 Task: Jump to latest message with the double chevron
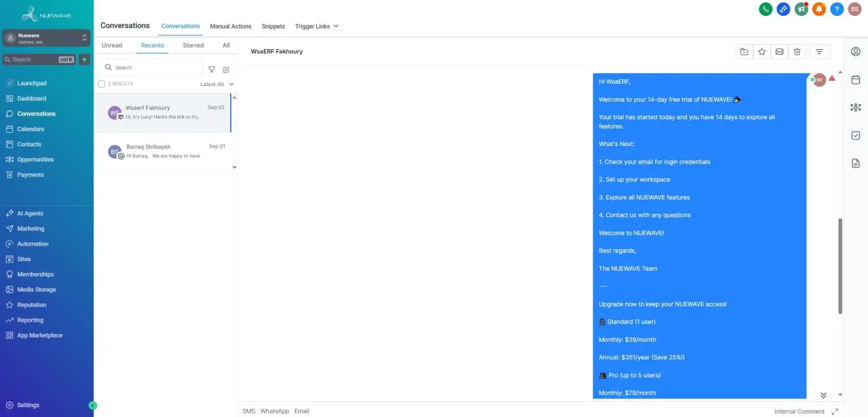(823, 395)
